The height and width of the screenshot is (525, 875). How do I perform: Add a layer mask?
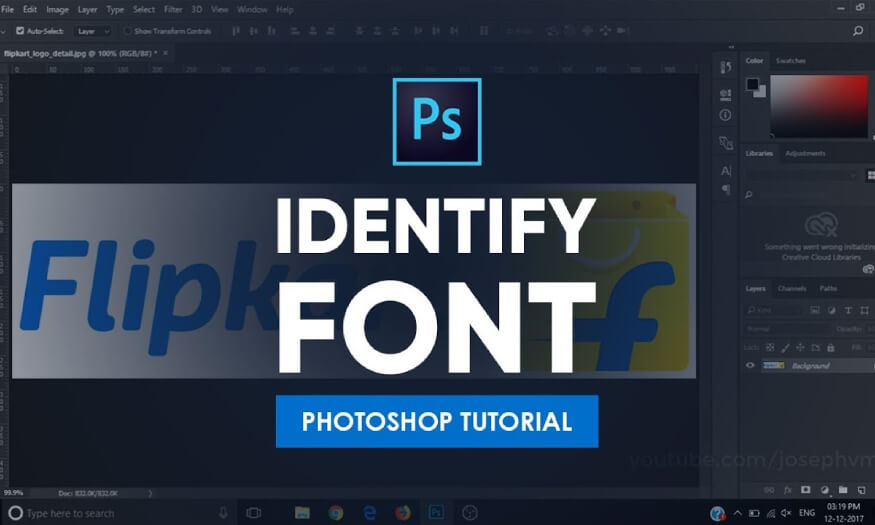[806, 490]
